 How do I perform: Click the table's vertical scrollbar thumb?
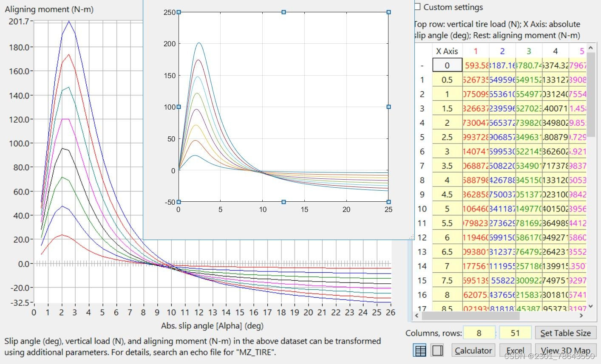click(x=590, y=94)
